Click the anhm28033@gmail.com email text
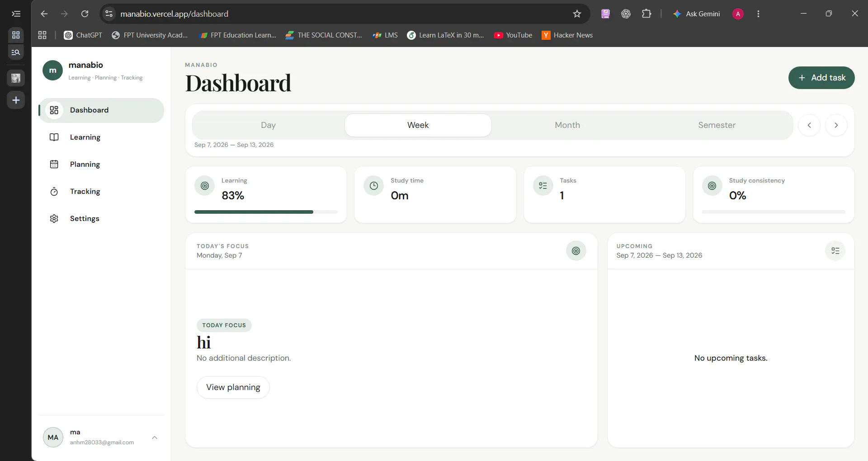Image resolution: width=868 pixels, height=461 pixels. pos(102,442)
